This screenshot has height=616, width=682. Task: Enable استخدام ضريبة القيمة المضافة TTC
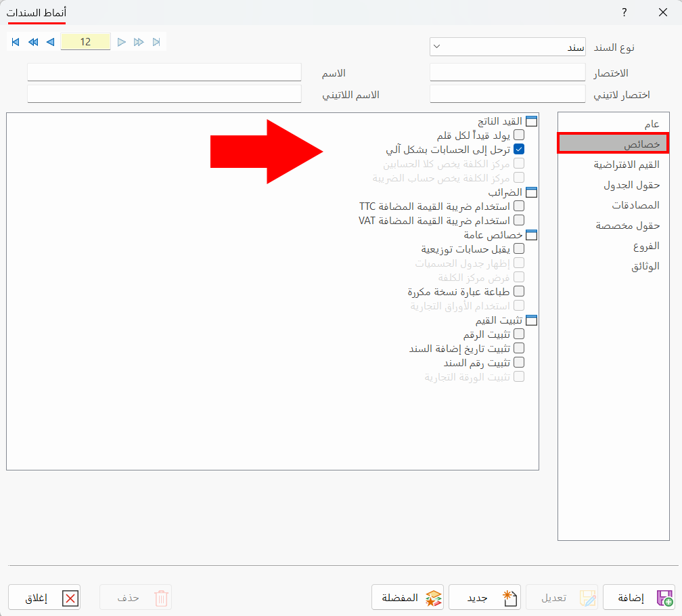[x=519, y=206]
